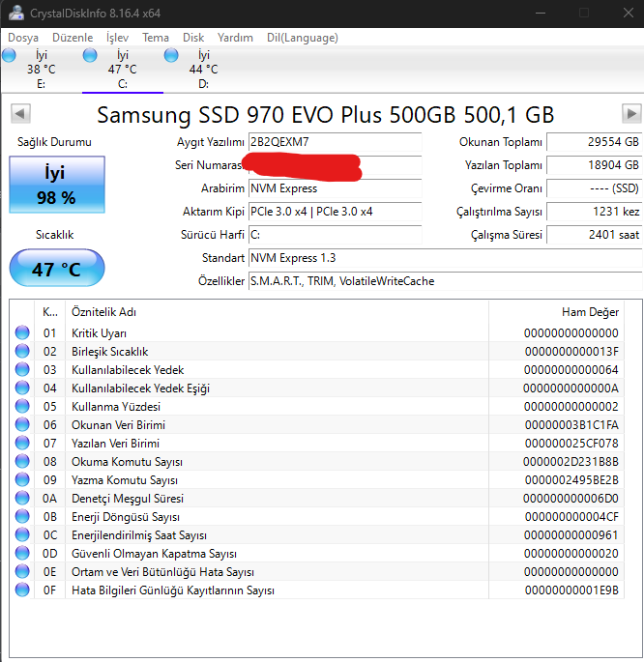
Task: Click the CrystalDiskInfo title bar app icon
Action: [16, 13]
